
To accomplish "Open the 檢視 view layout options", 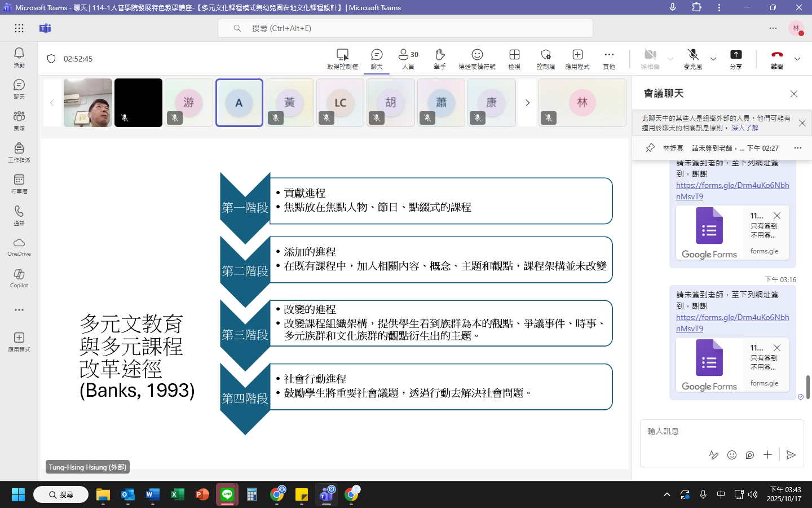I will [x=514, y=58].
